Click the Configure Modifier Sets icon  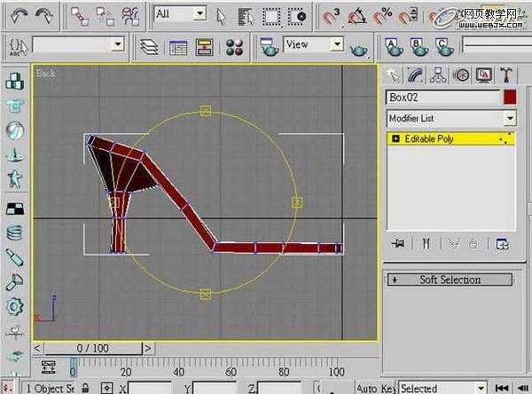tap(502, 243)
